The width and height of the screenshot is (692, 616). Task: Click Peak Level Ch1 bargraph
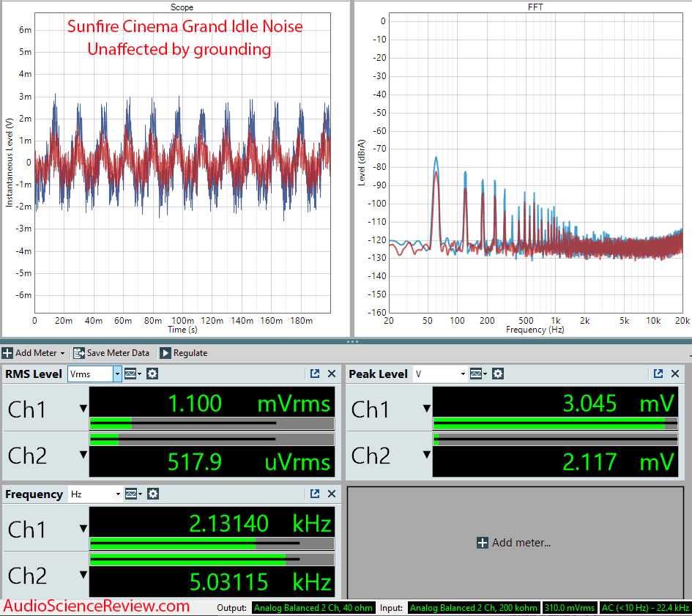pos(555,423)
